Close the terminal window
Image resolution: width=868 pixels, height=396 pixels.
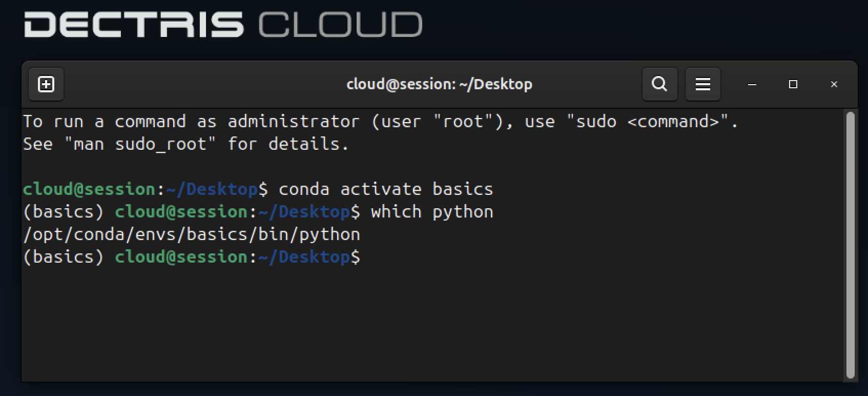coord(834,84)
